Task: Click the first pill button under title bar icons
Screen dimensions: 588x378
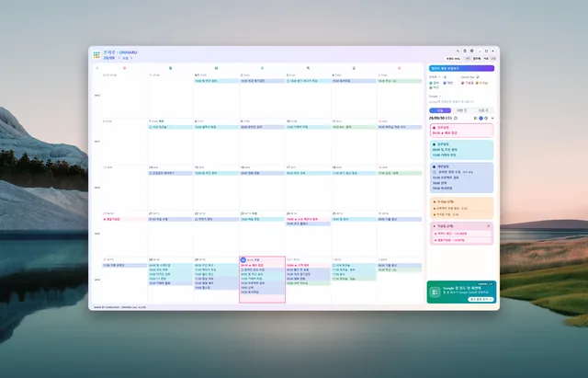Action: (x=453, y=59)
